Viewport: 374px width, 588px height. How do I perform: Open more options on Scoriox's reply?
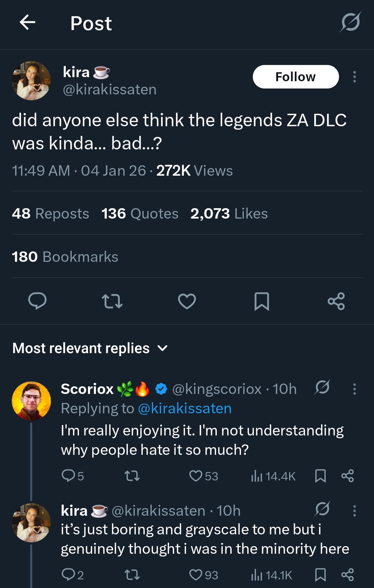pos(354,389)
